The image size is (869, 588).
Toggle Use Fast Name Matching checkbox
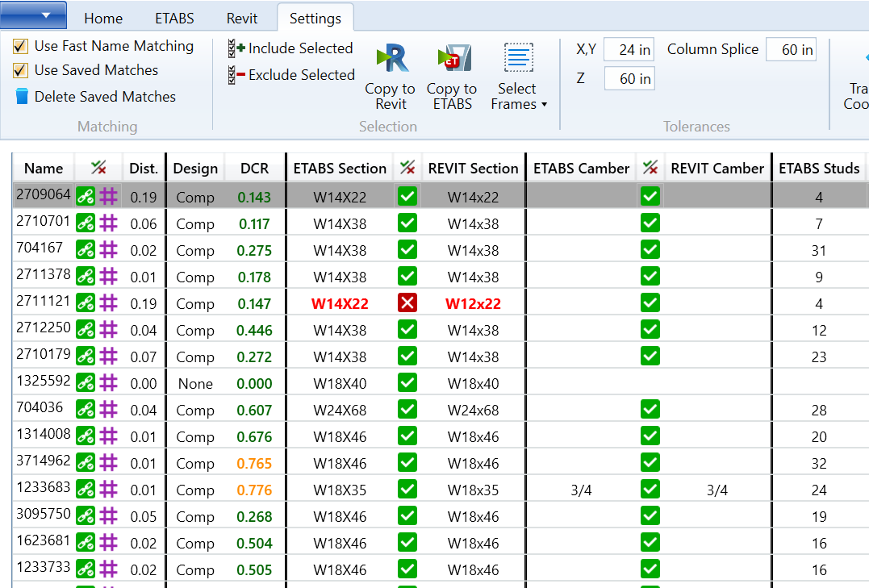pyautogui.click(x=20, y=46)
